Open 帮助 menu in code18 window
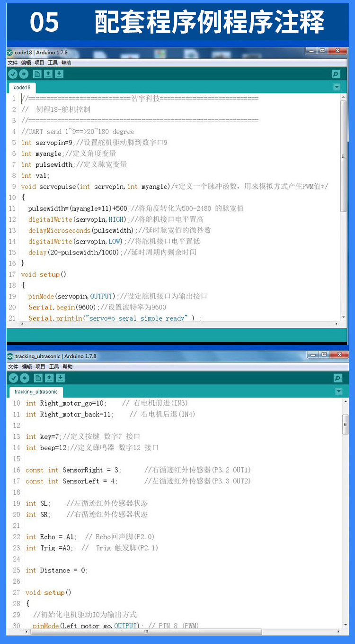This screenshot has width=355, height=644. point(66,63)
